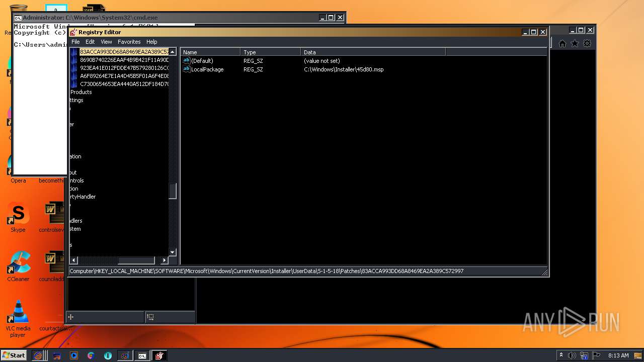Sort values by Name column header
This screenshot has height=362, width=644.
[210, 52]
